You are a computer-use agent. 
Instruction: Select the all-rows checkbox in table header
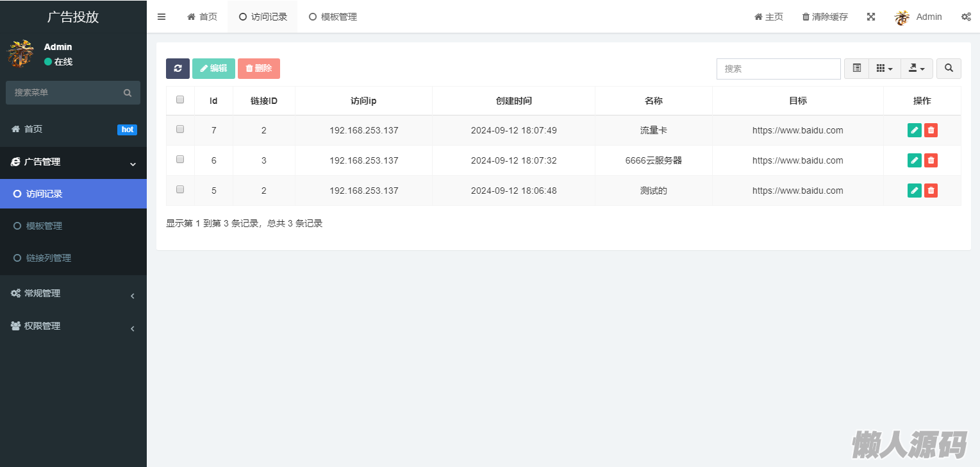(180, 99)
